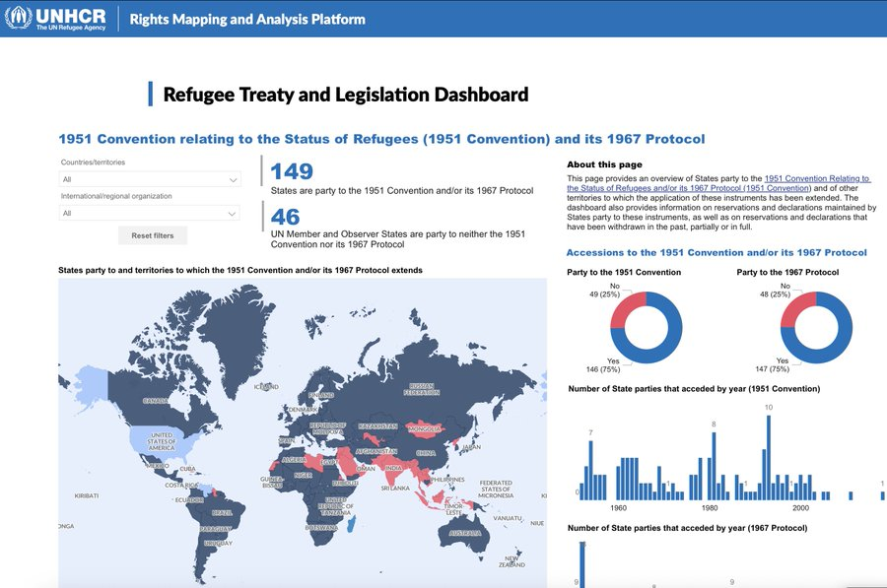Click the Philippines label on the map

[x=447, y=480]
